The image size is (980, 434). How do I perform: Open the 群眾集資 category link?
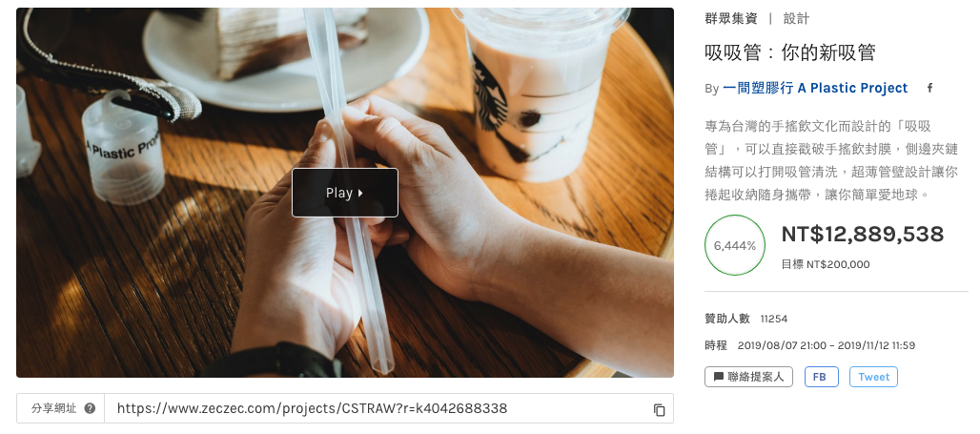[730, 19]
